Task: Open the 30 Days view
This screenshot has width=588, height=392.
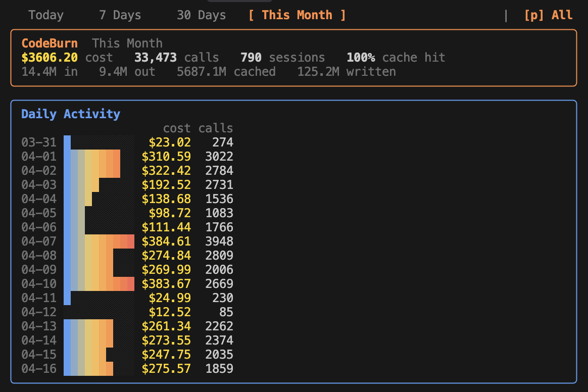Action: coord(201,15)
